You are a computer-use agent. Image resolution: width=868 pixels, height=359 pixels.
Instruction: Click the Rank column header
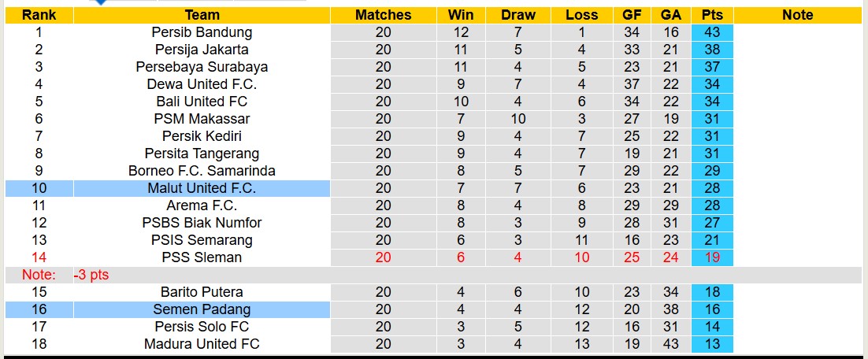click(x=39, y=15)
